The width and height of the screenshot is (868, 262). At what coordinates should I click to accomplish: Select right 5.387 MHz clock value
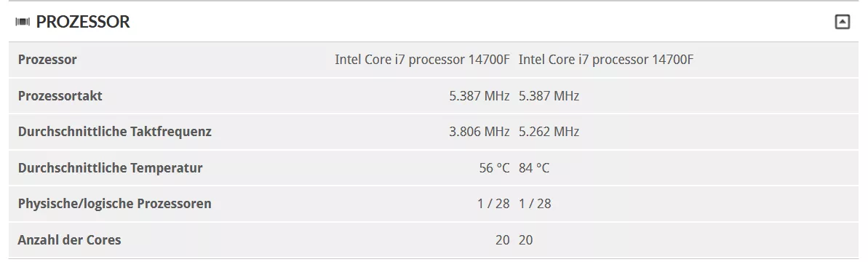coord(549,96)
